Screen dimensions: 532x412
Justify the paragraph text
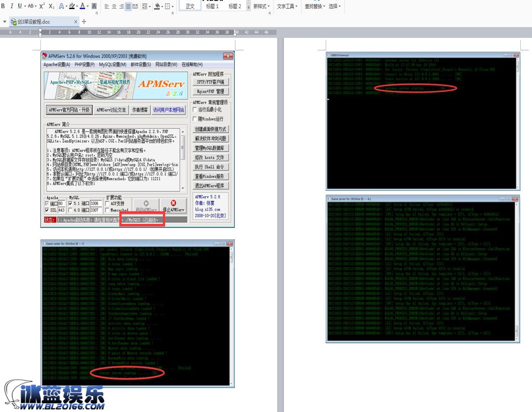(128, 7)
